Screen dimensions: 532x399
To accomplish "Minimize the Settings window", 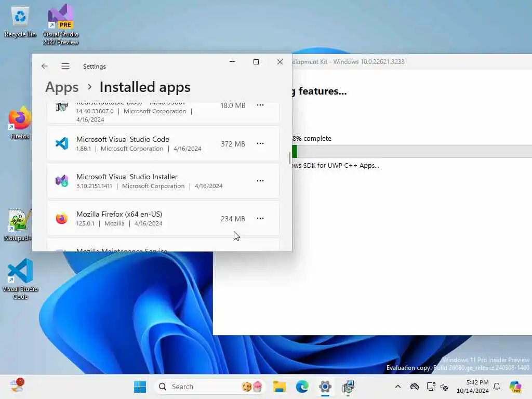I will (232, 62).
